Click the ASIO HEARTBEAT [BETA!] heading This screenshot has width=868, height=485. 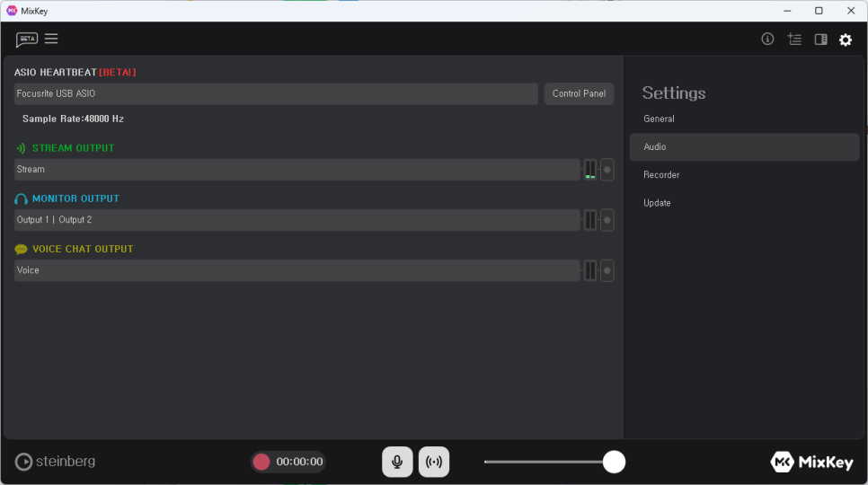(75, 73)
